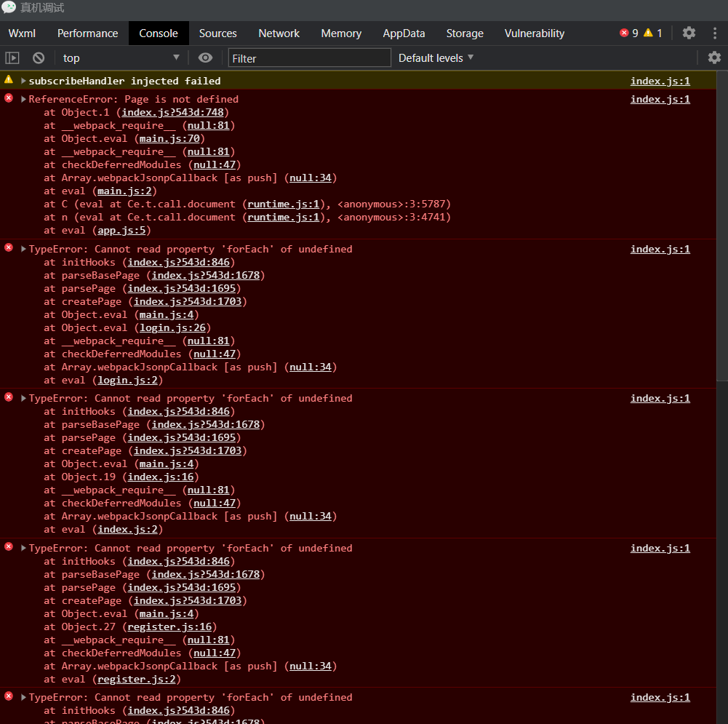Open the register.js:16 stack link

pyautogui.click(x=169, y=627)
